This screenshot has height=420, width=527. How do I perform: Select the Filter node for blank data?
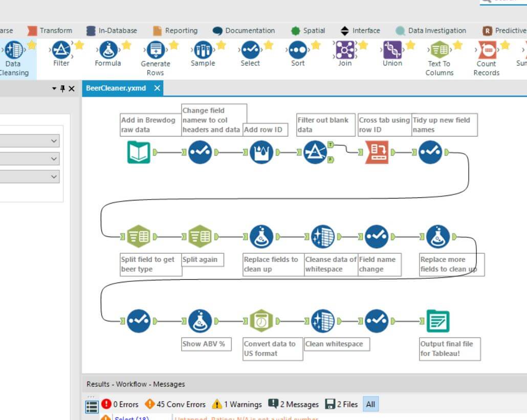[315, 152]
